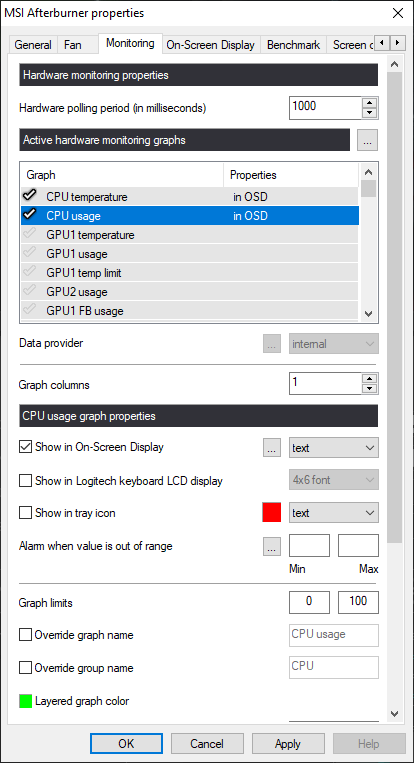
Task: Open the General tab
Action: point(33,45)
